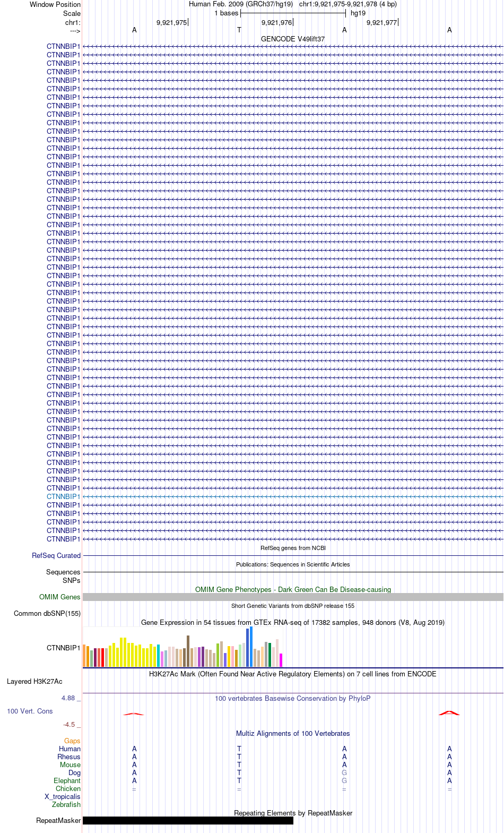
Task: Open the Basewise Conservation by PhyloP title
Action: [x=293, y=698]
